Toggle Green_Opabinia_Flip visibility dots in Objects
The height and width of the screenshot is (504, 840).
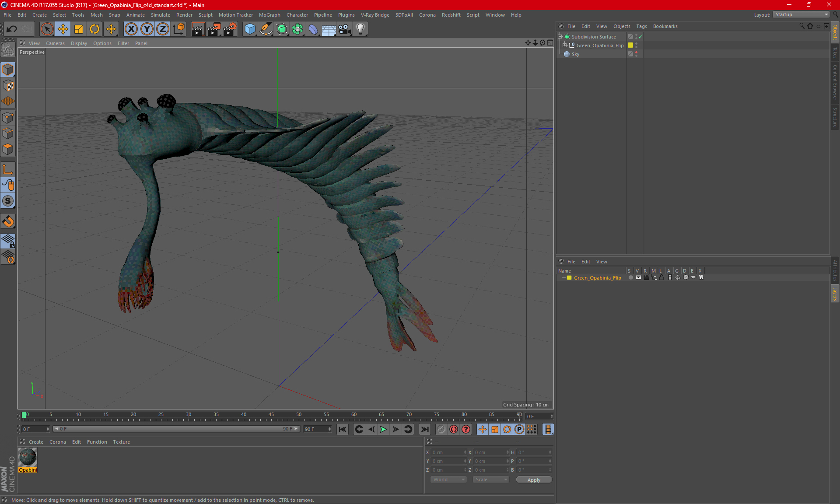637,45
